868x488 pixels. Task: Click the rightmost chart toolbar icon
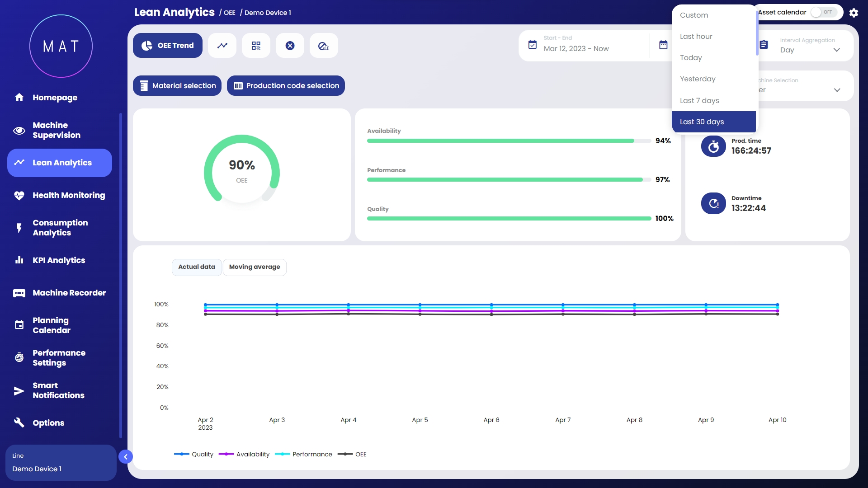324,46
